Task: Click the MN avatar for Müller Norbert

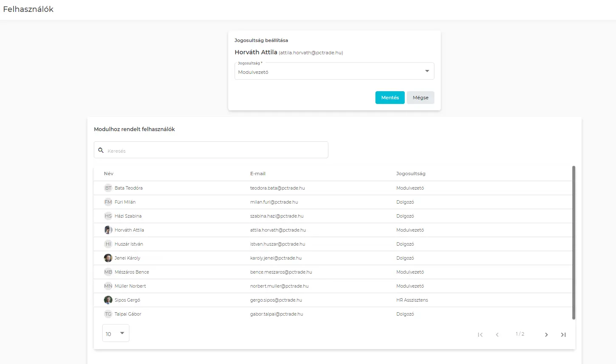Action: pos(108,286)
